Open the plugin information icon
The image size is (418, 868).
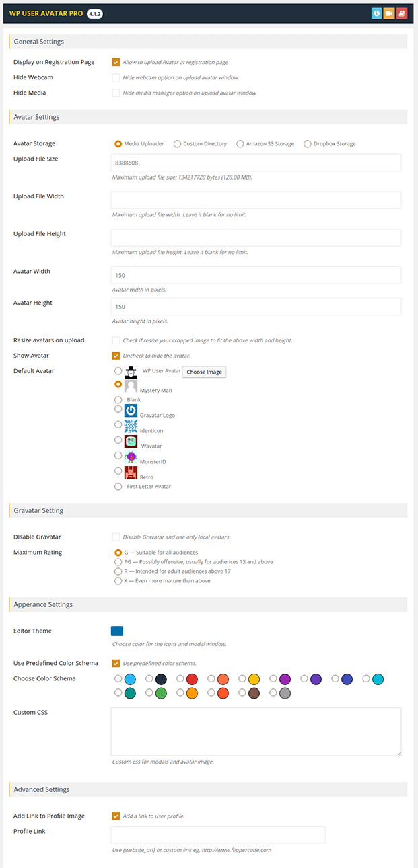point(376,13)
